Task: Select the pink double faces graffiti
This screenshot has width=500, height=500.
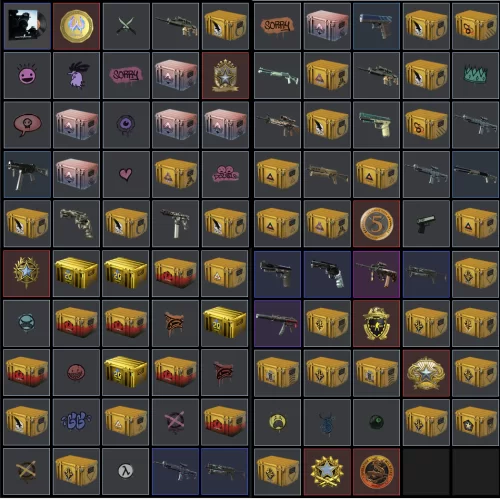Action: [x=225, y=174]
